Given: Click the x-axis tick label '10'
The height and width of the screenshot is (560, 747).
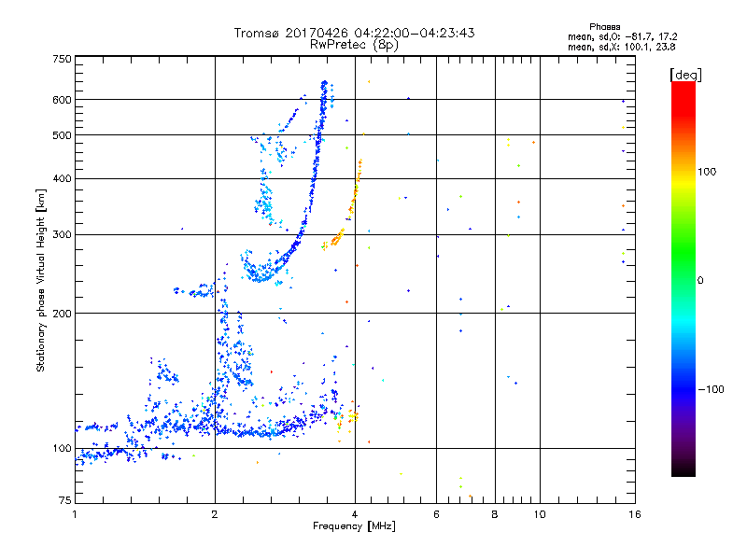Looking at the screenshot, I should tap(540, 514).
